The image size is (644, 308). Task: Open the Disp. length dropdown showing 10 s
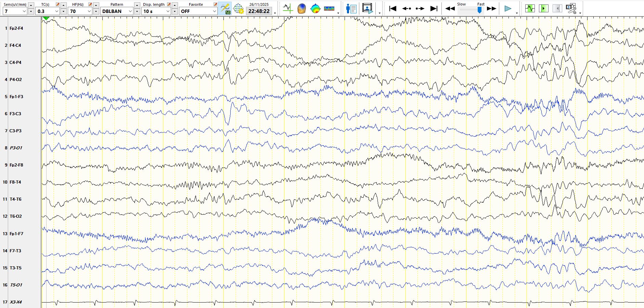pos(156,11)
